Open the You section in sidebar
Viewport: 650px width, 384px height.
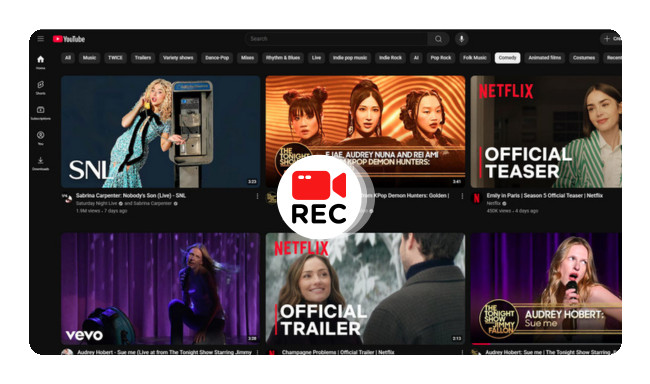[40, 138]
